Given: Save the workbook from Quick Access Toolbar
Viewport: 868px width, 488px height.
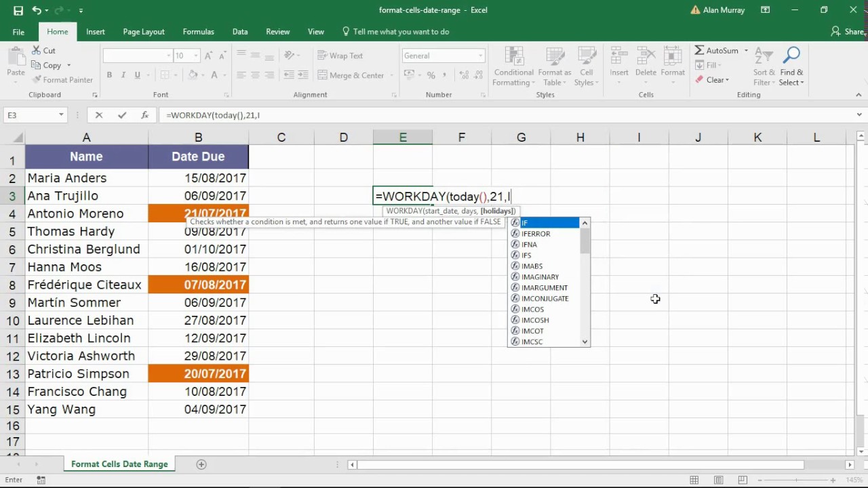Looking at the screenshot, I should [18, 10].
